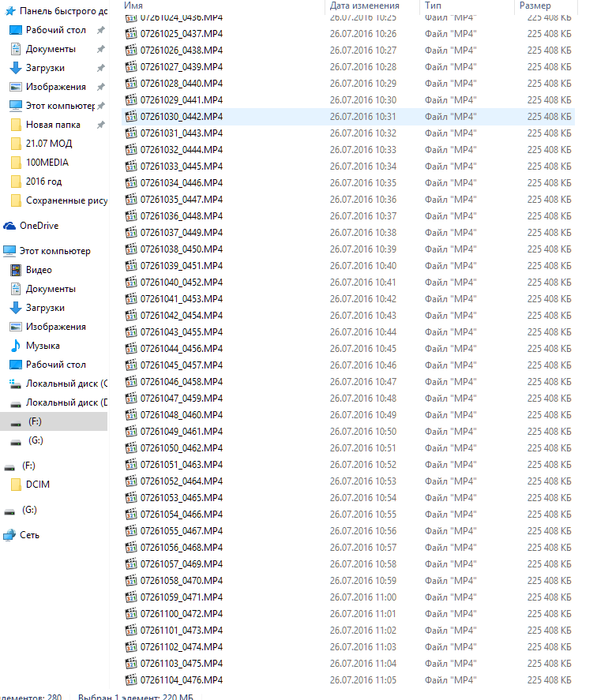Click the Загрузки download arrow under Этот компьютер

coord(16,308)
